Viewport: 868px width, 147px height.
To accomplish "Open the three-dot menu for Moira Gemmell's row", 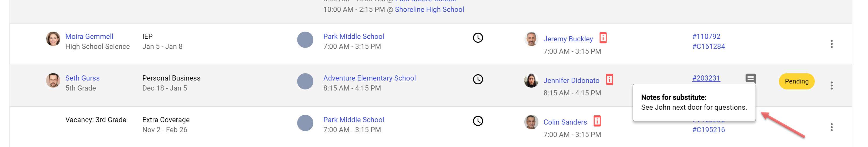I will click(832, 44).
